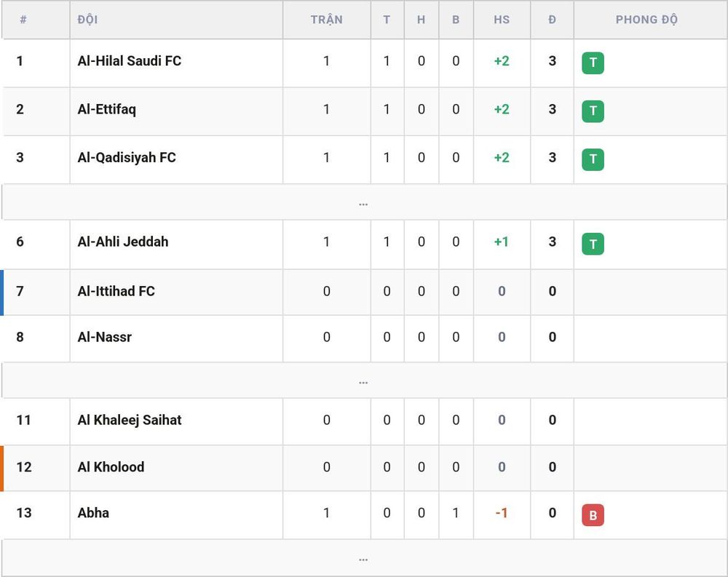Expand hidden rows below Al-Nassr
The height and width of the screenshot is (577, 728).
[363, 380]
